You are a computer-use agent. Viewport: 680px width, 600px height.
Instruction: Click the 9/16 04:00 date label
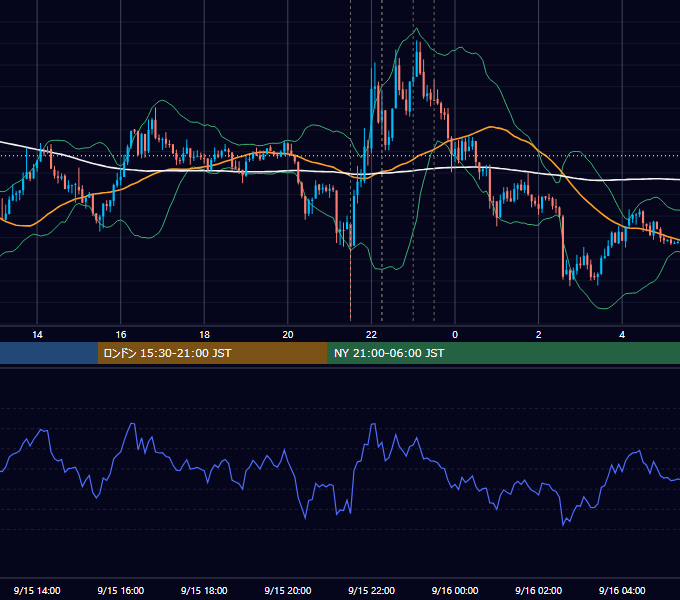[x=622, y=590]
